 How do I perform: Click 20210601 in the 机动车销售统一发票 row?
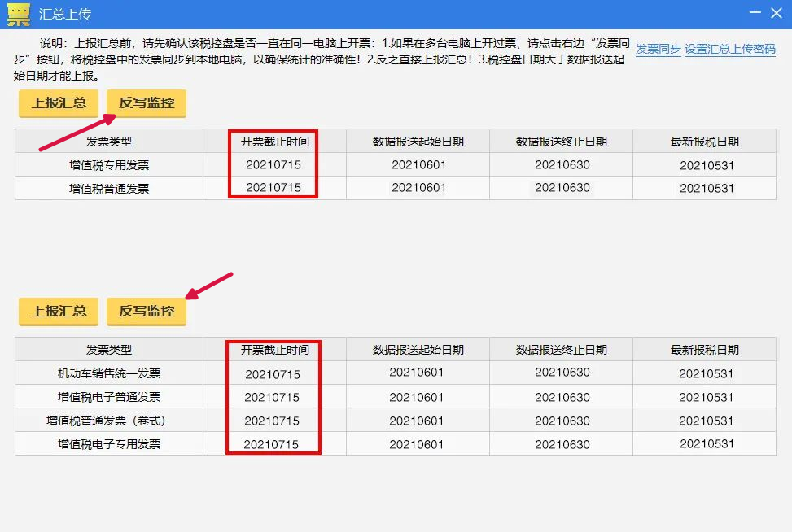point(416,372)
